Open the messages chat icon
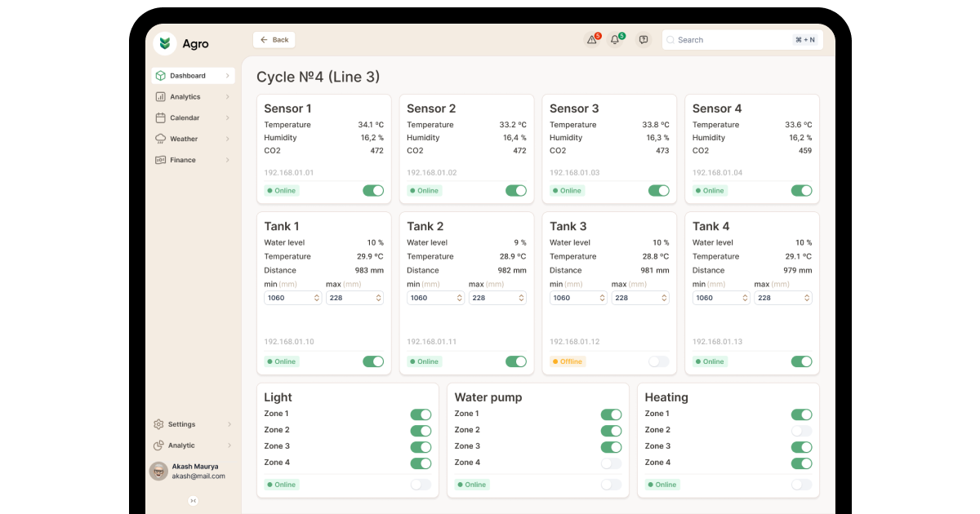Screen dimensions: 980x514 644,39
